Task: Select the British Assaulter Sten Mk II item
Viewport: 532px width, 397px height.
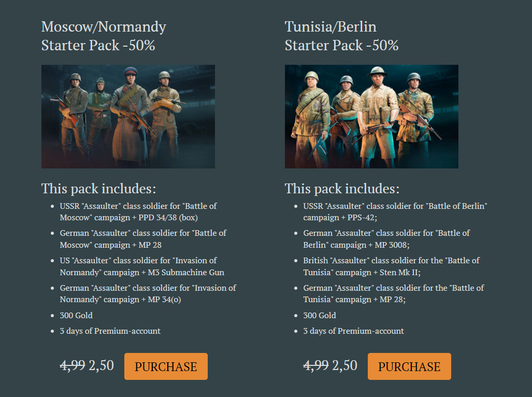Action: (391, 266)
